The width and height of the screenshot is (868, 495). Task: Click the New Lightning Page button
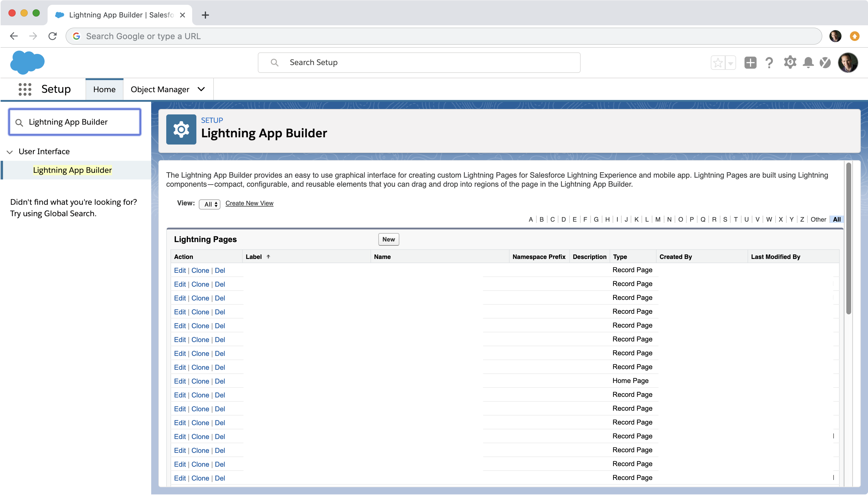click(388, 239)
